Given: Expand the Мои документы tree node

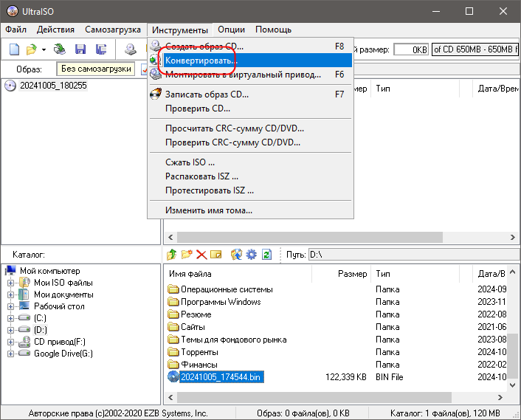Looking at the screenshot, I should (x=10, y=295).
